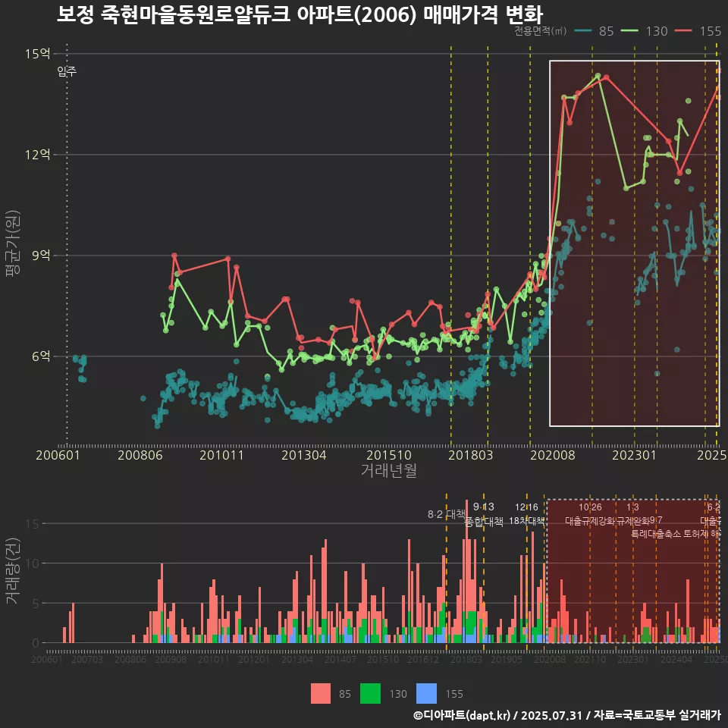
Task: Click '202008' on the price chart axis
Action: coord(553,455)
